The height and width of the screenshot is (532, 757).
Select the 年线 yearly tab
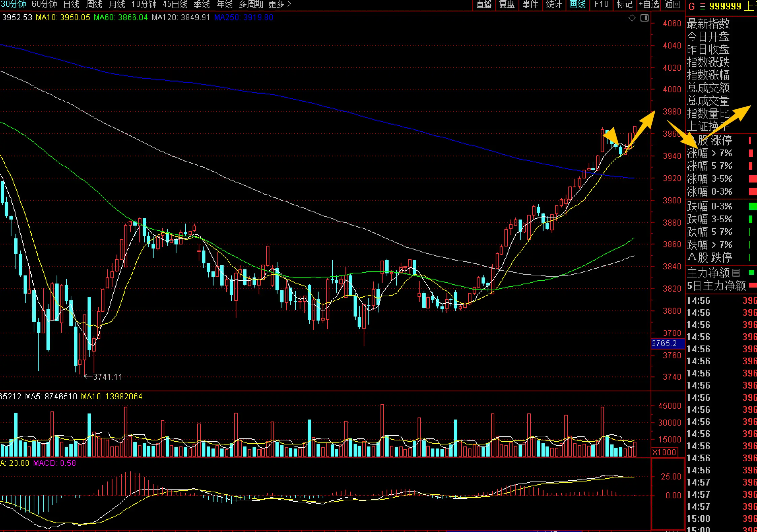coord(225,5)
